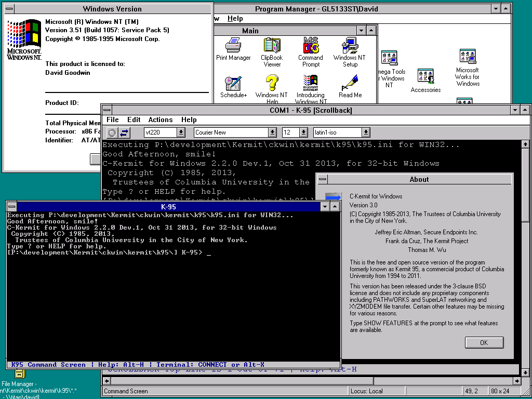The height and width of the screenshot is (399, 532).
Task: Open the File menu in K-95
Action: pyautogui.click(x=113, y=119)
